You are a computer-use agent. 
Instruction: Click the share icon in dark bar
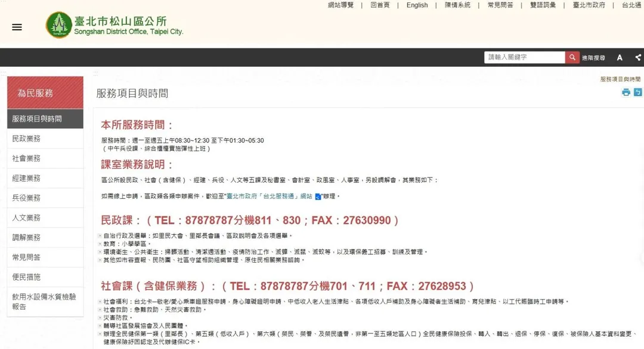(x=638, y=58)
